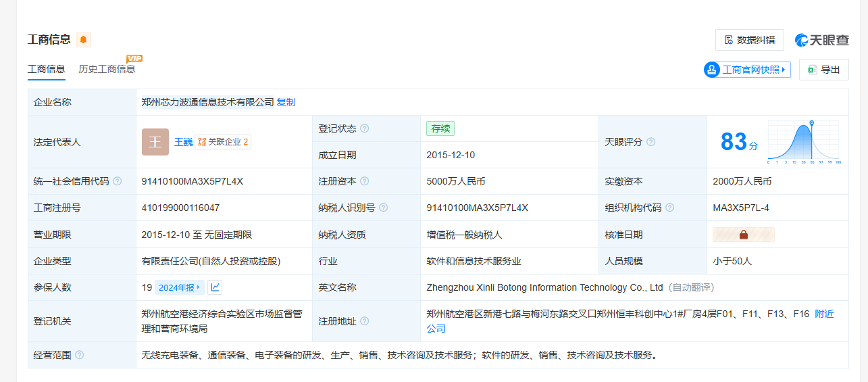Click the orange bell alert icon
The width and height of the screenshot is (868, 382).
click(x=83, y=40)
